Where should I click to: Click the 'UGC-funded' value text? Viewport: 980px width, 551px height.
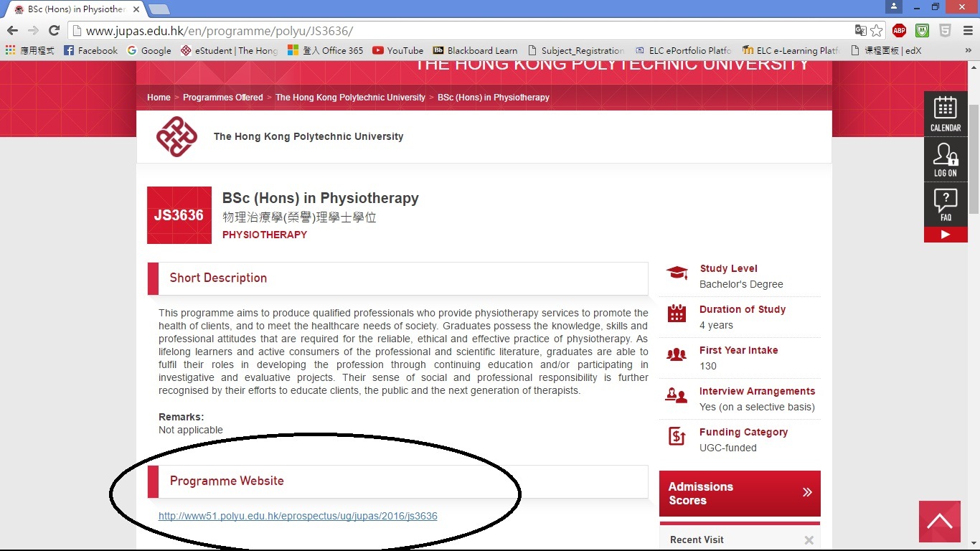pyautogui.click(x=728, y=448)
